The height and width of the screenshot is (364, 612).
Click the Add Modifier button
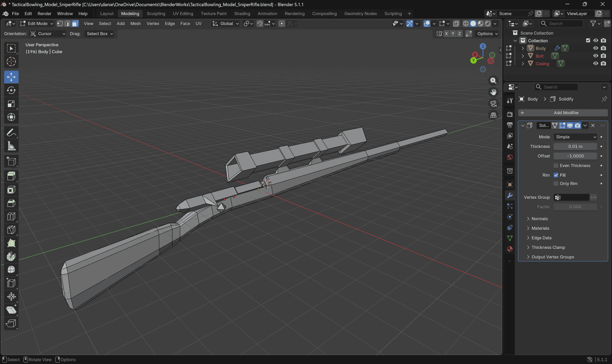563,113
